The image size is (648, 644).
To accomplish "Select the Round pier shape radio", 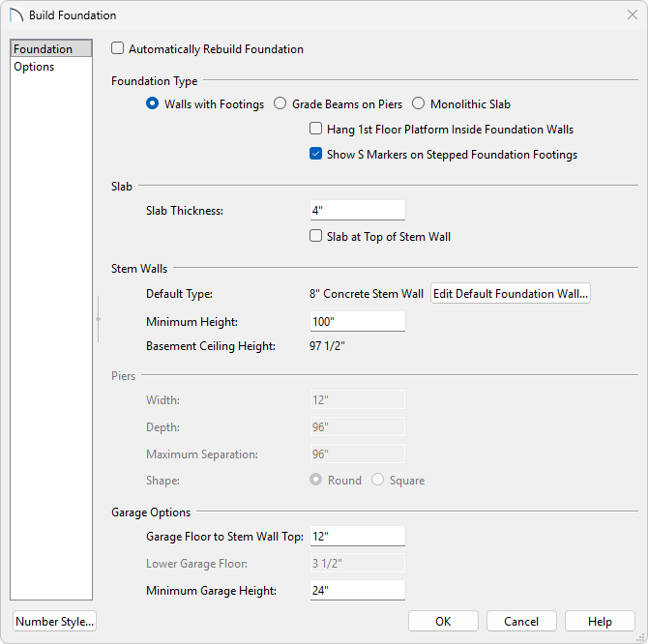I will tap(315, 480).
